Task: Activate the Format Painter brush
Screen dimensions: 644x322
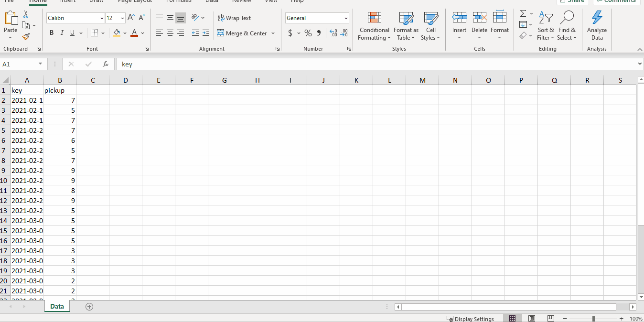Action: pyautogui.click(x=26, y=36)
